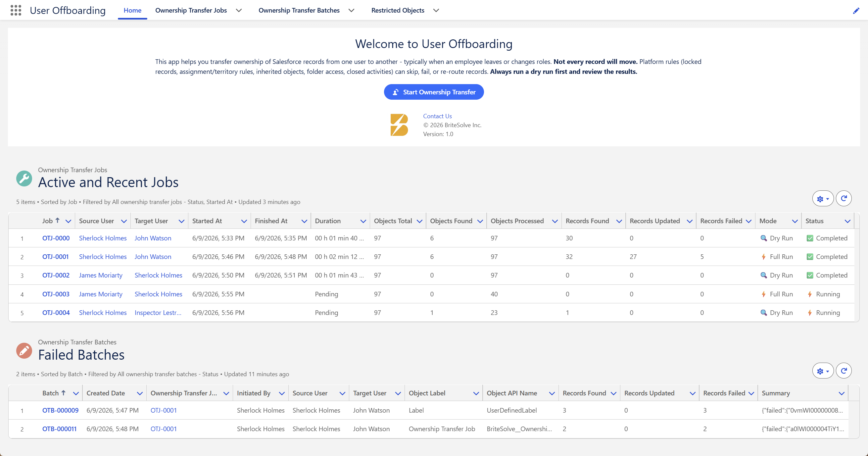Click Start Ownership Transfer button
The height and width of the screenshot is (456, 868).
[434, 92]
